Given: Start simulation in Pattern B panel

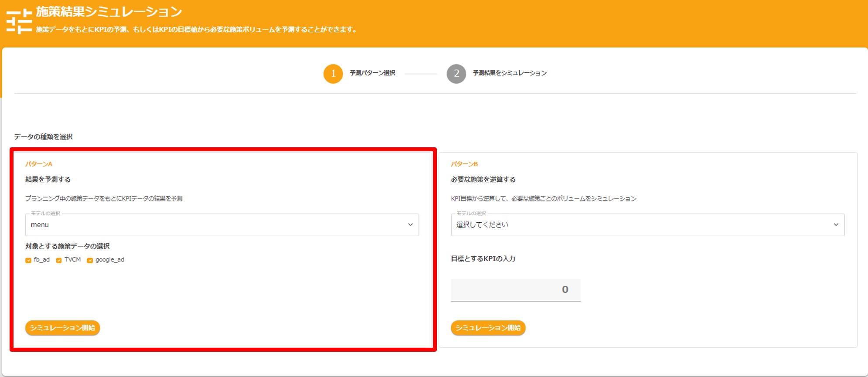Looking at the screenshot, I should pos(488,328).
